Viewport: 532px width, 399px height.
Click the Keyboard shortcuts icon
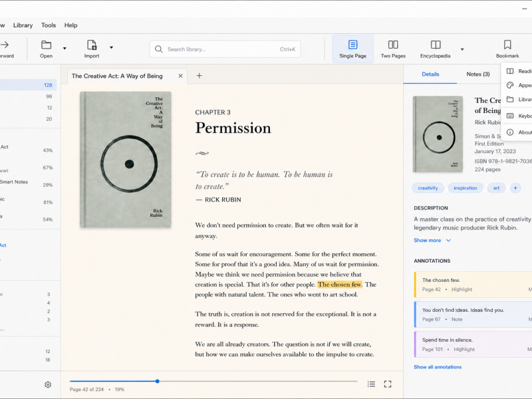(510, 116)
